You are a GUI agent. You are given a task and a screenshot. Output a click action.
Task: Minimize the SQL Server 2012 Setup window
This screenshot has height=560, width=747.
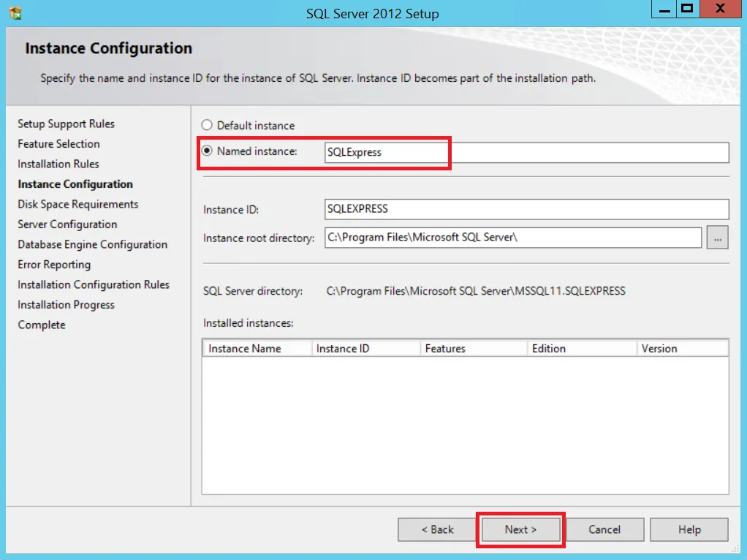coord(664,9)
